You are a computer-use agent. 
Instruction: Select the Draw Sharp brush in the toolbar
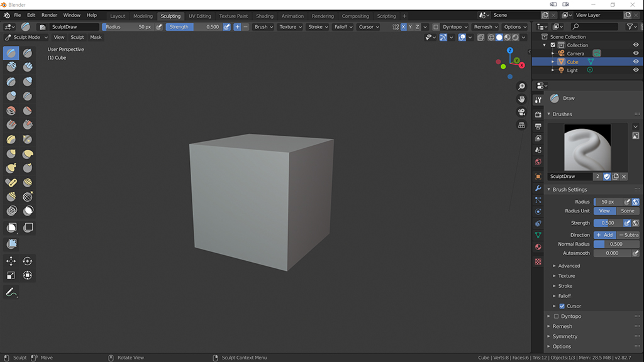click(x=28, y=53)
